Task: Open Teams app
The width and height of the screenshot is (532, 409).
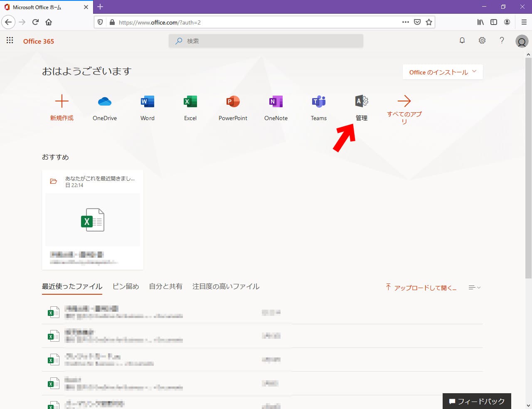Action: point(319,108)
